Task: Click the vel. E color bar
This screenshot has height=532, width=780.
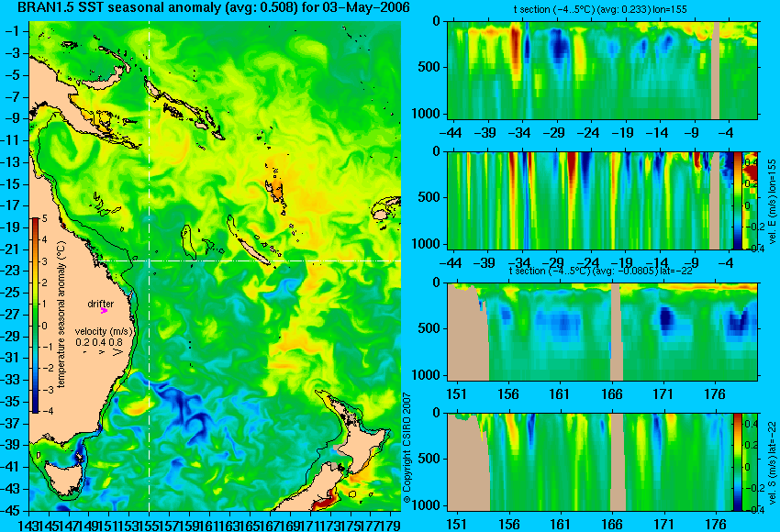Action: [737, 200]
